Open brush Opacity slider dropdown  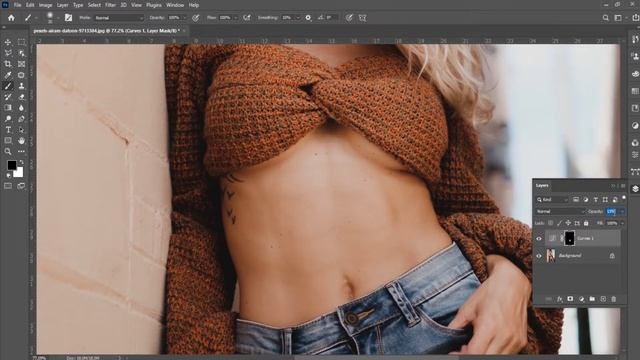[x=184, y=18]
